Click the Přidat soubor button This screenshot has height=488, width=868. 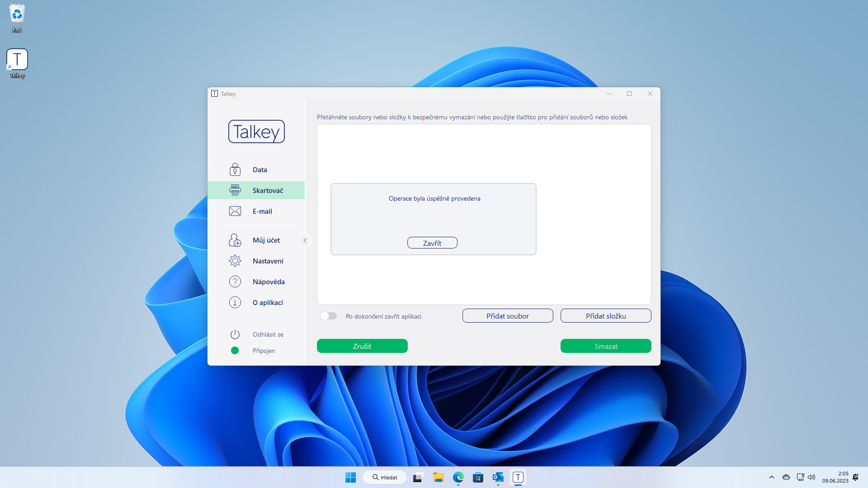tap(507, 316)
